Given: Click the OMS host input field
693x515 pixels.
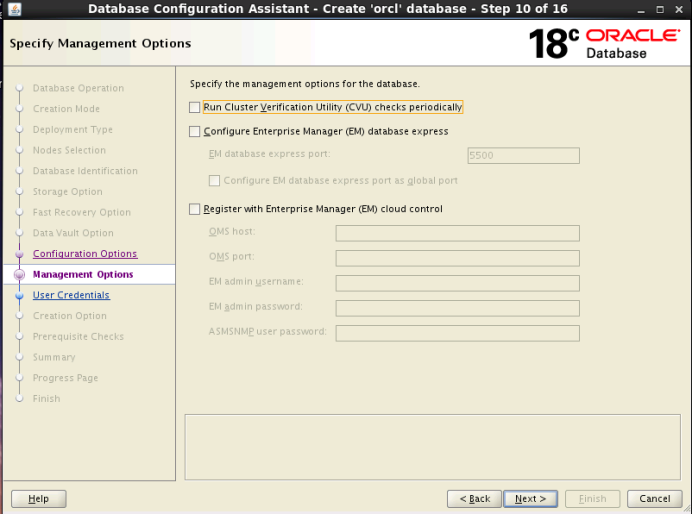Looking at the screenshot, I should 457,233.
